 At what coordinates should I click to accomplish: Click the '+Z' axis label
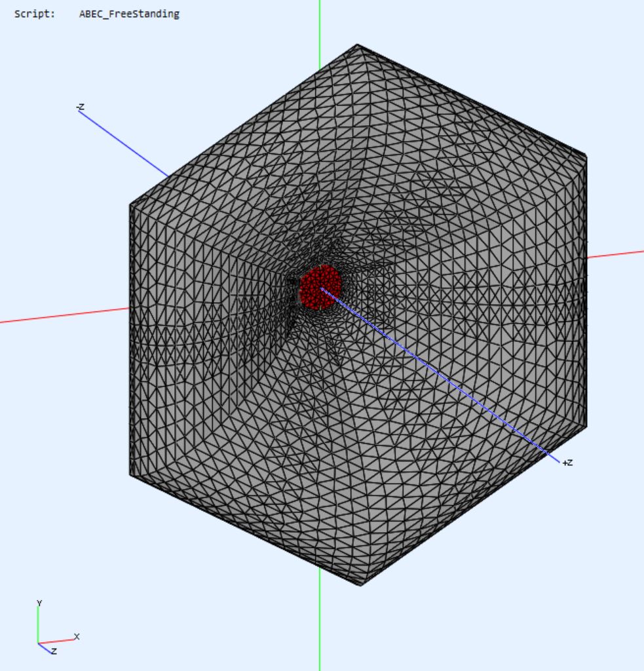pyautogui.click(x=567, y=463)
